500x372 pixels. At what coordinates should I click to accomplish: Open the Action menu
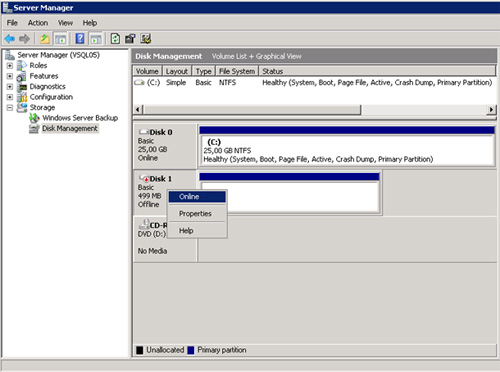click(x=38, y=23)
